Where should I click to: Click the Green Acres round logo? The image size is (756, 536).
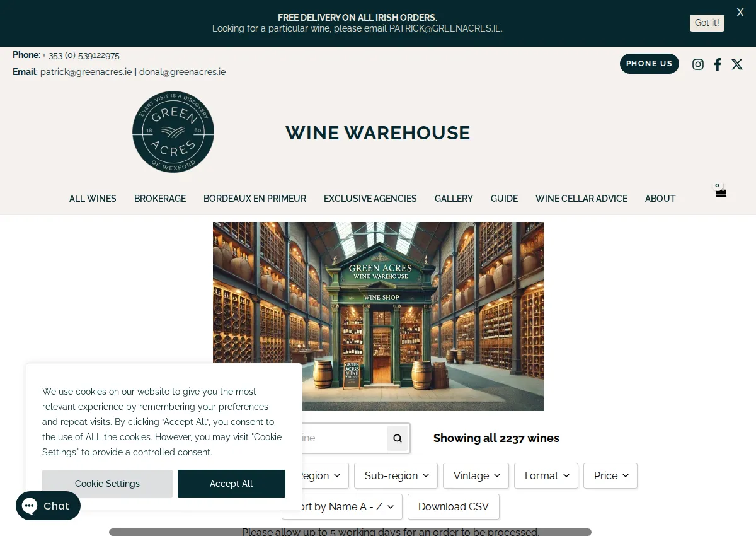[173, 132]
